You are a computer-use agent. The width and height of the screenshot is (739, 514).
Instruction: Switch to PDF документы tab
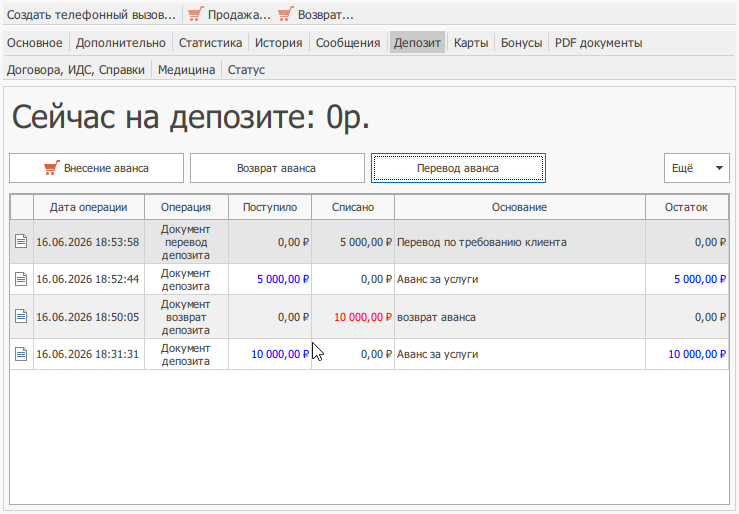598,43
